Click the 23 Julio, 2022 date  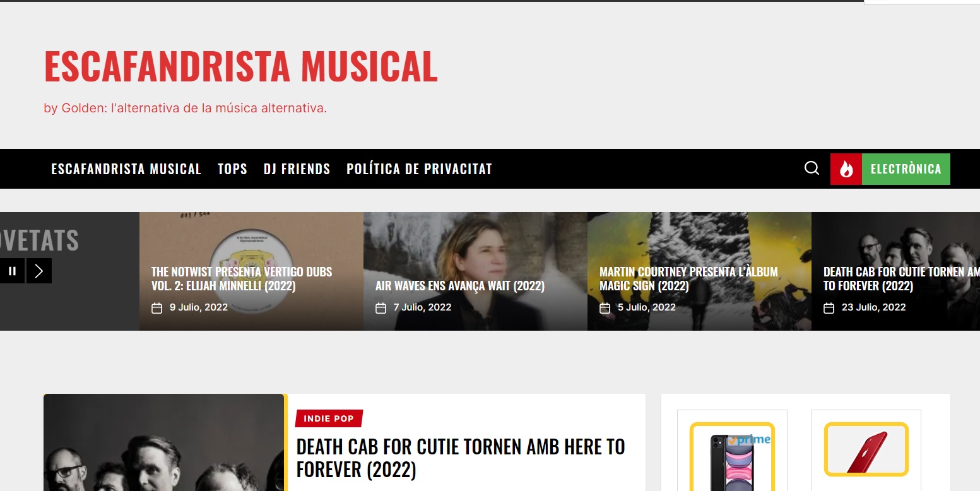click(873, 307)
